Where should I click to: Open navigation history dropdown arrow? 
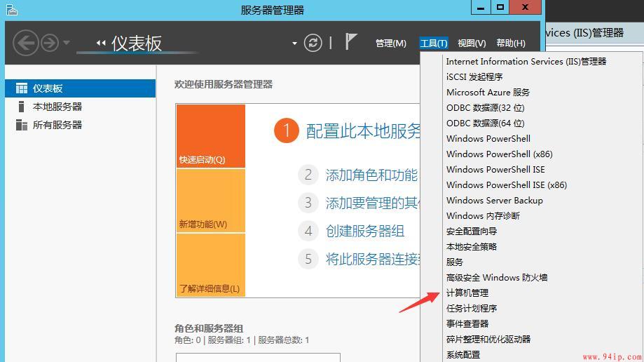(x=67, y=42)
